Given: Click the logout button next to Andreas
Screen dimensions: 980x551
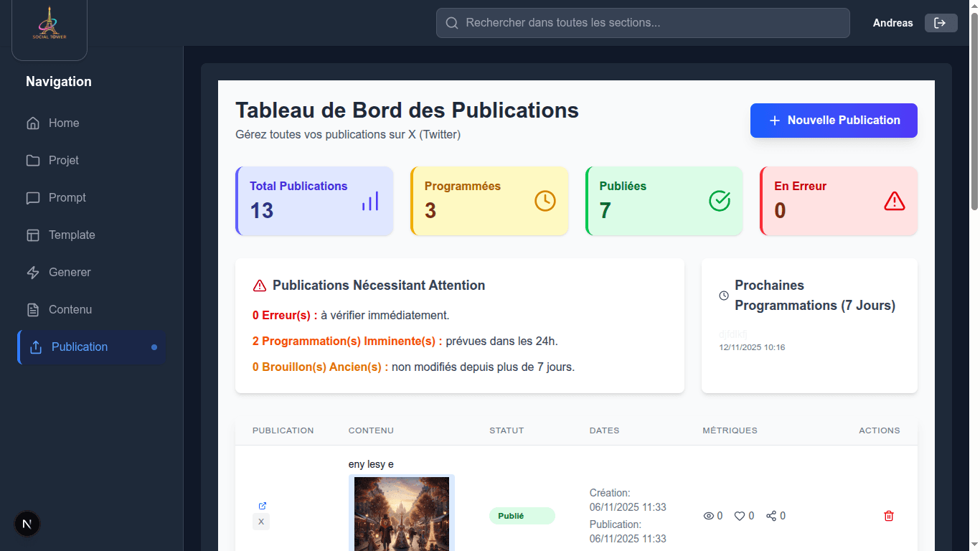Looking at the screenshot, I should (x=941, y=23).
